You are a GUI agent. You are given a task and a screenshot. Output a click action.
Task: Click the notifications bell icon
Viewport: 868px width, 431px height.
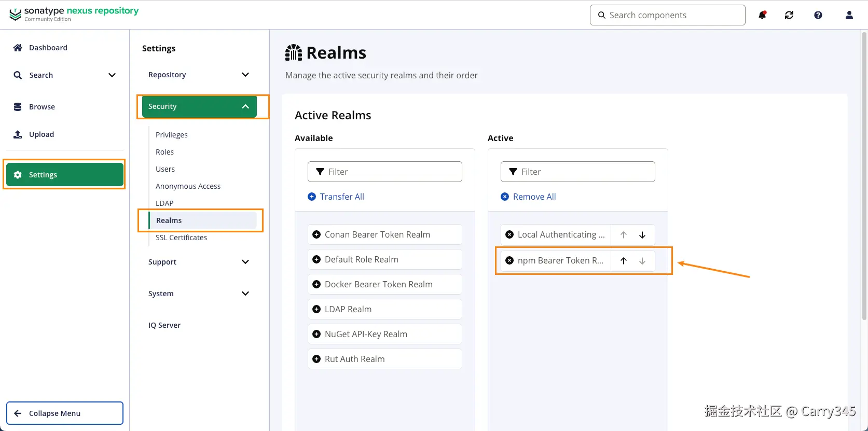tap(762, 15)
